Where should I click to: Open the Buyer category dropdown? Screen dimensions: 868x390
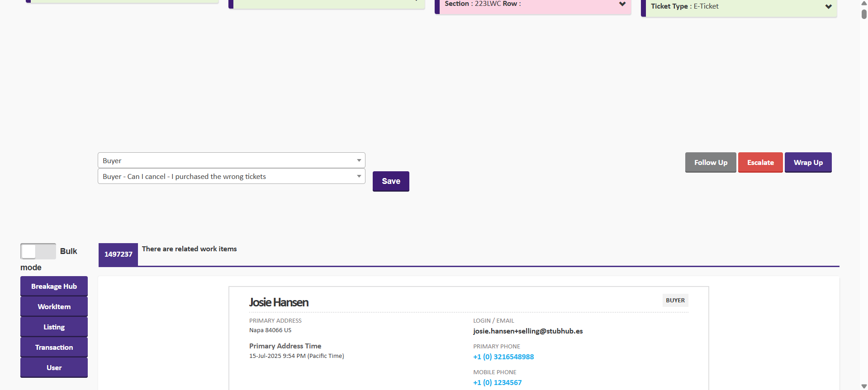(231, 160)
